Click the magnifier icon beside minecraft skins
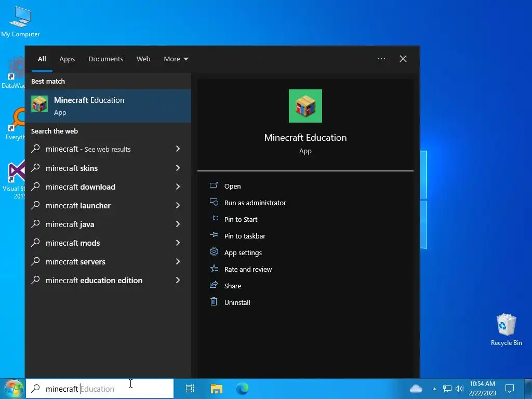Screen dimensions: 532x399 [x=36, y=168]
